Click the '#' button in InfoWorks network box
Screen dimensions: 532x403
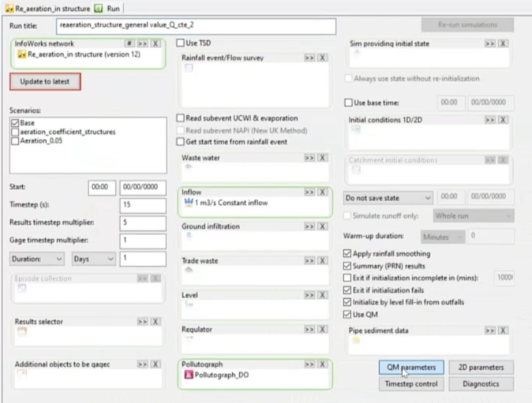pos(129,43)
